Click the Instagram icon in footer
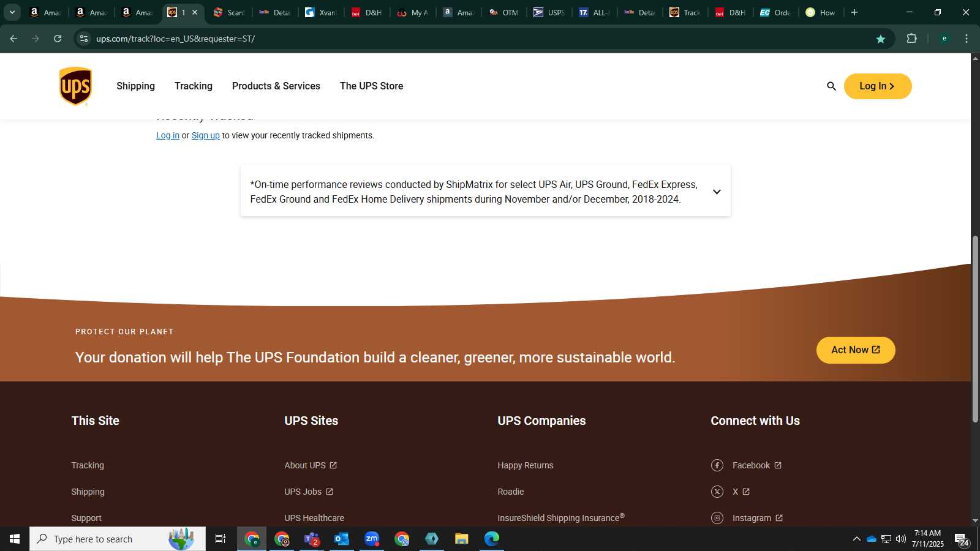This screenshot has height=551, width=980. (x=717, y=518)
